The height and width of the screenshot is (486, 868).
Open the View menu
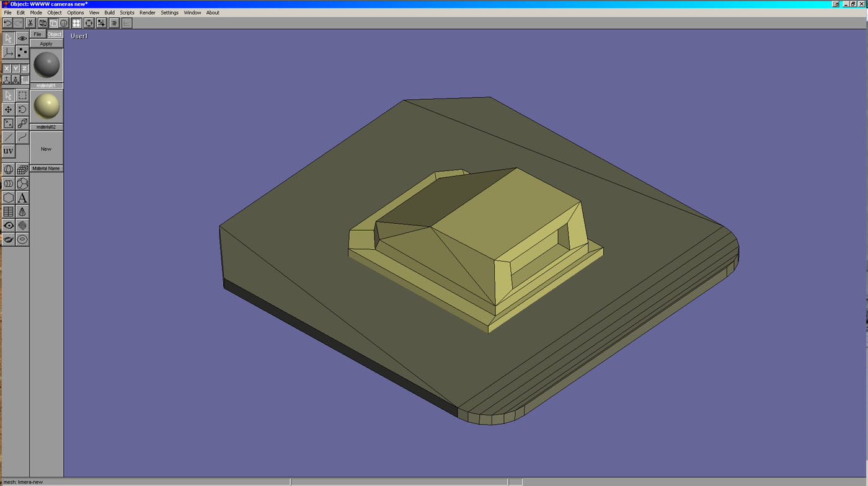[94, 12]
